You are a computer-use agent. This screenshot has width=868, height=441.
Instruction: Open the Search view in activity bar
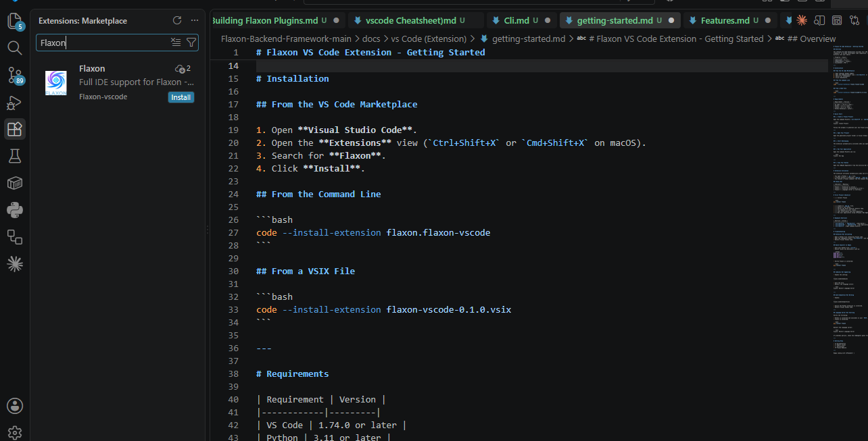tap(14, 48)
